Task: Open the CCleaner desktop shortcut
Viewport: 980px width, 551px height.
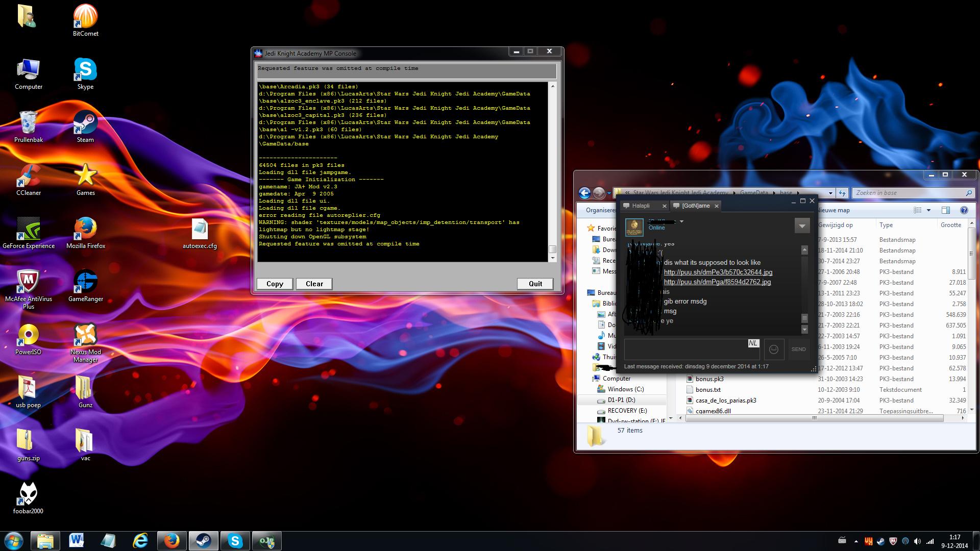Action: (x=29, y=180)
